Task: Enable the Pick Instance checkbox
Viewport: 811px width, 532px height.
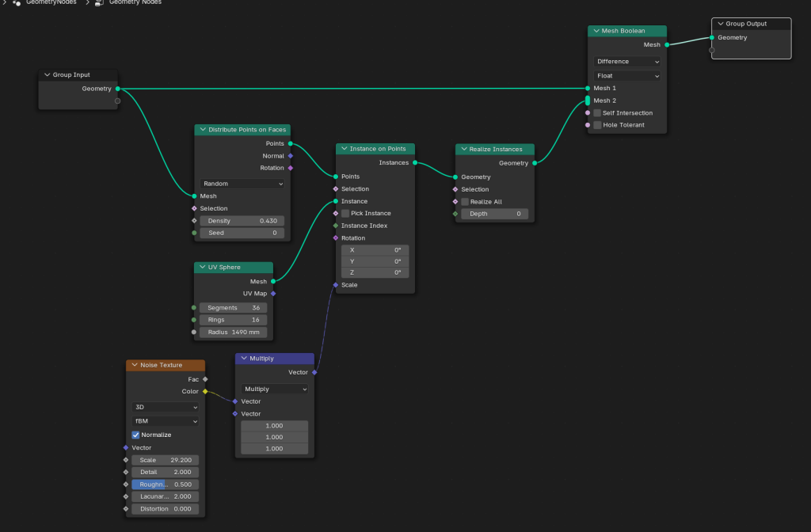Action: tap(345, 214)
